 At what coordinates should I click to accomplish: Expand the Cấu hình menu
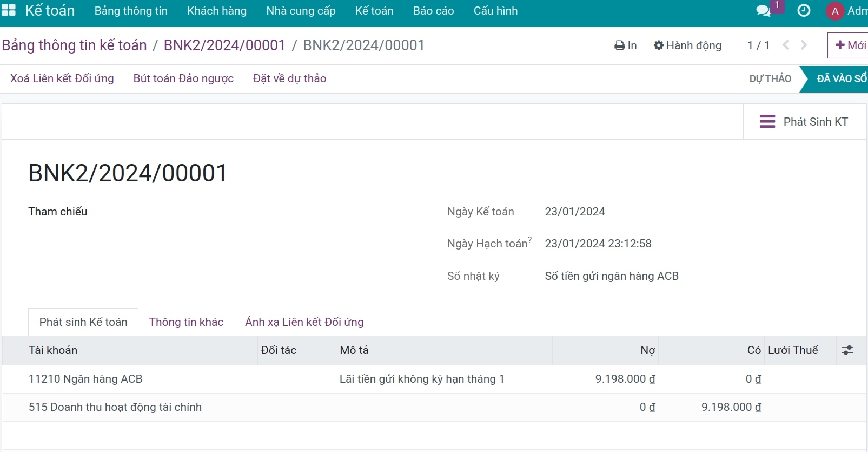(495, 11)
